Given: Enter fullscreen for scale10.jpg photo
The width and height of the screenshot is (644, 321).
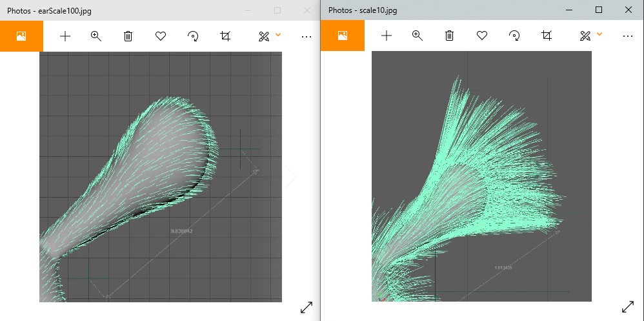Looking at the screenshot, I should [x=628, y=308].
